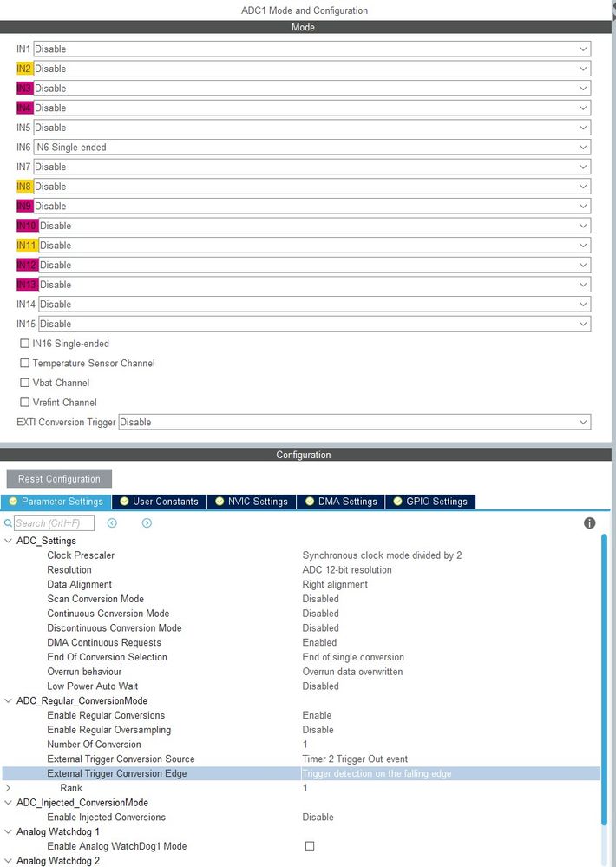Image resolution: width=616 pixels, height=867 pixels.
Task: Go to previous search result arrow
Action: pos(112,522)
